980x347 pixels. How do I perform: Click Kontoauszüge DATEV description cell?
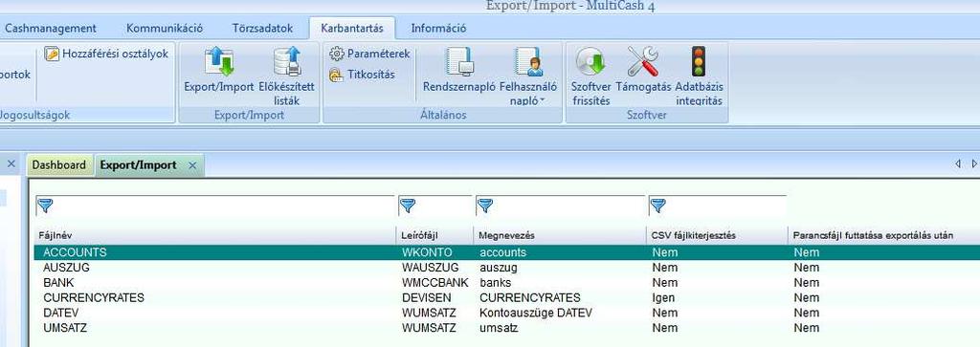[536, 313]
